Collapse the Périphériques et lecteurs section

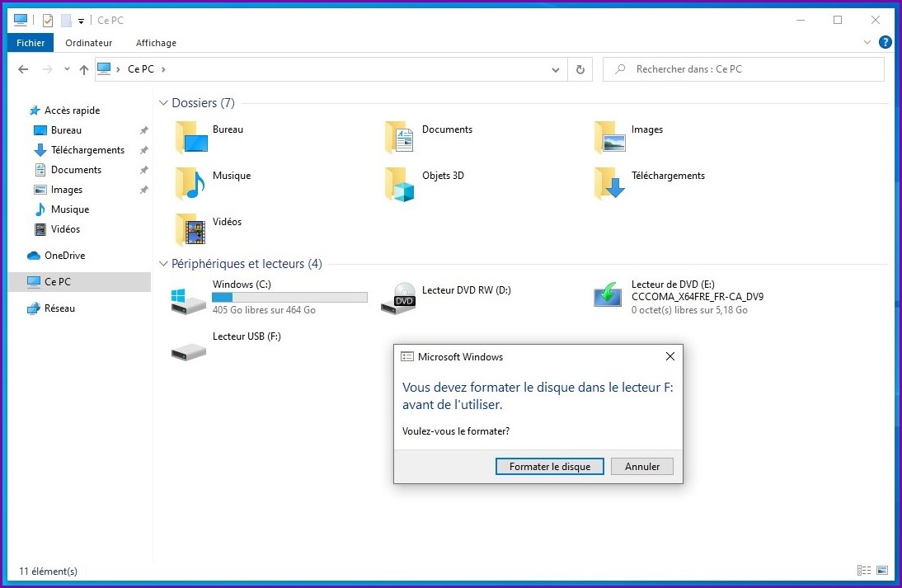(x=162, y=264)
